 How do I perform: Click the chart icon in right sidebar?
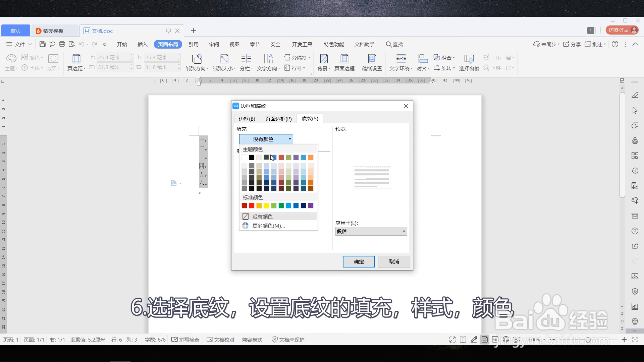tap(635, 306)
